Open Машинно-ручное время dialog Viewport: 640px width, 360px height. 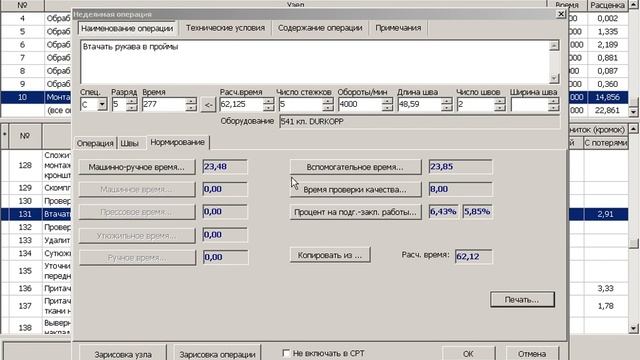click(137, 167)
